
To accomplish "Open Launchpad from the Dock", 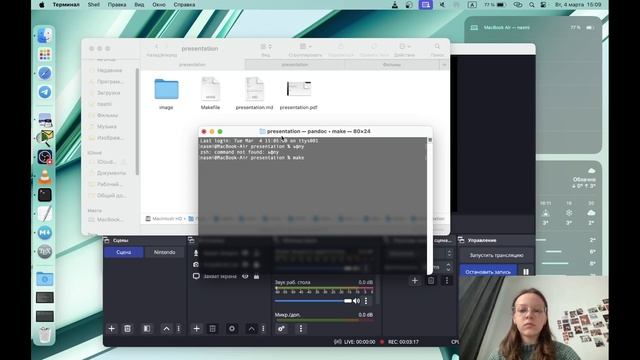I will [x=45, y=54].
